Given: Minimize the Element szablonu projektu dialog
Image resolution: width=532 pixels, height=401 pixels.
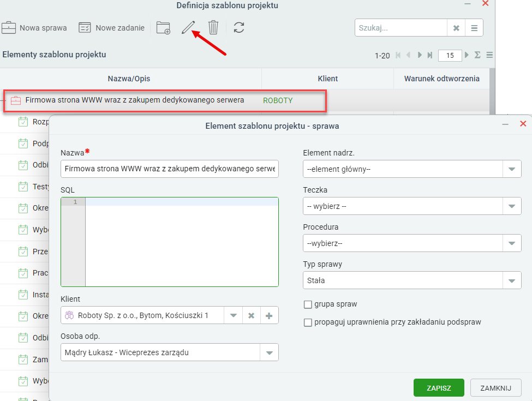Looking at the screenshot, I should coord(505,124).
